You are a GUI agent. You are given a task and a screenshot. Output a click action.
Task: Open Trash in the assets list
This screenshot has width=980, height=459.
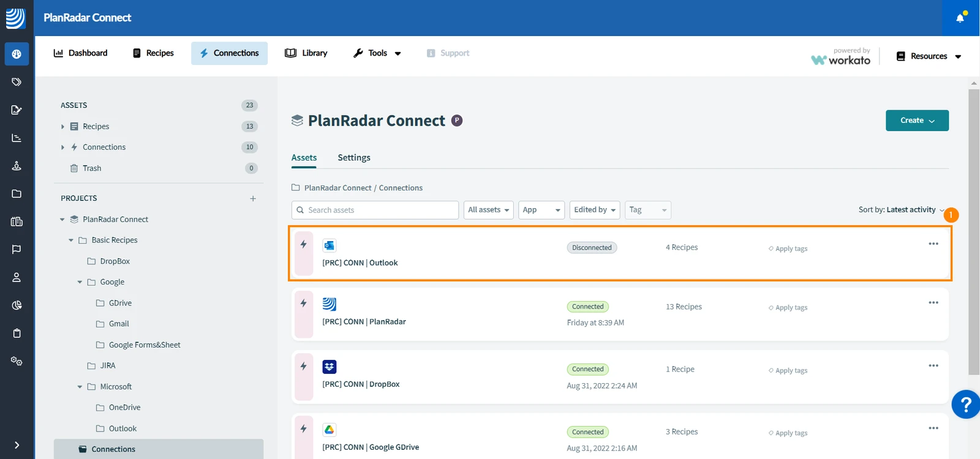click(92, 168)
